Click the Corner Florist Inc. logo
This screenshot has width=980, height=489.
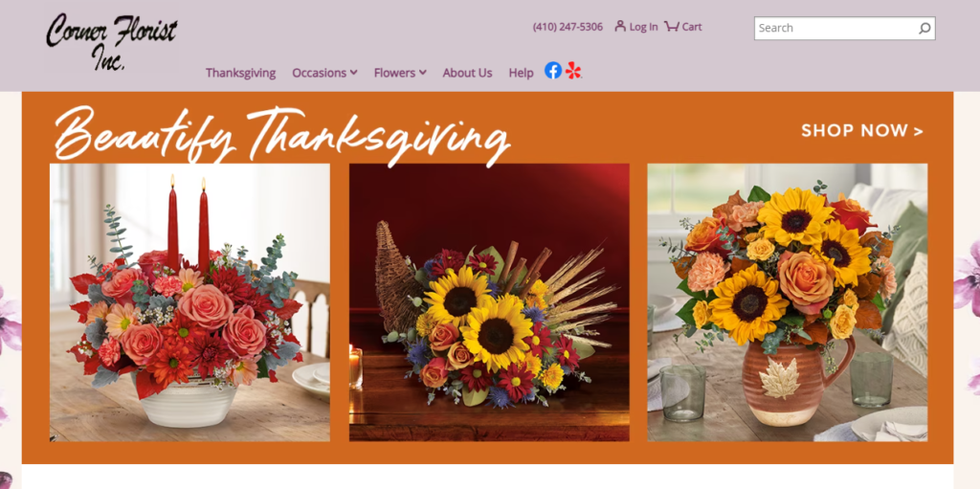click(x=111, y=41)
